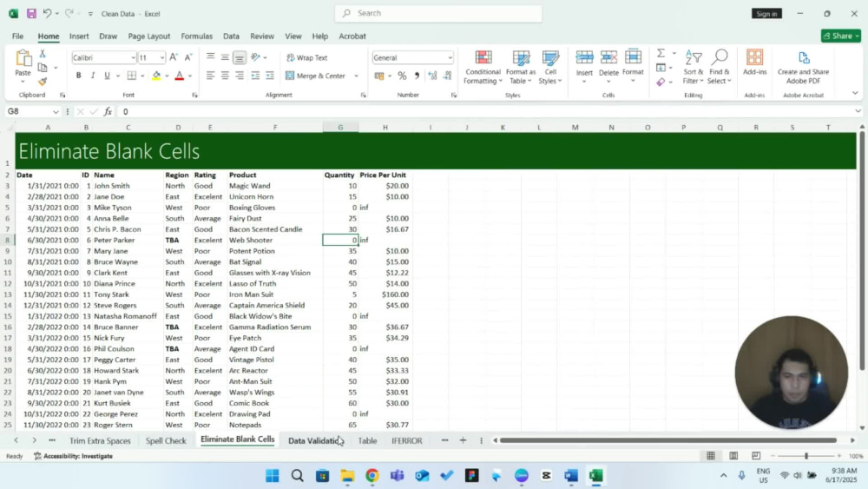This screenshot has height=489, width=868.
Task: Switch to Normal view
Action: [x=711, y=456]
